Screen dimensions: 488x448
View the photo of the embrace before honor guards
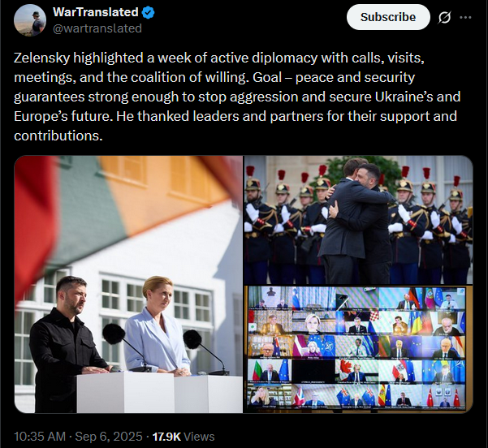pos(358,220)
